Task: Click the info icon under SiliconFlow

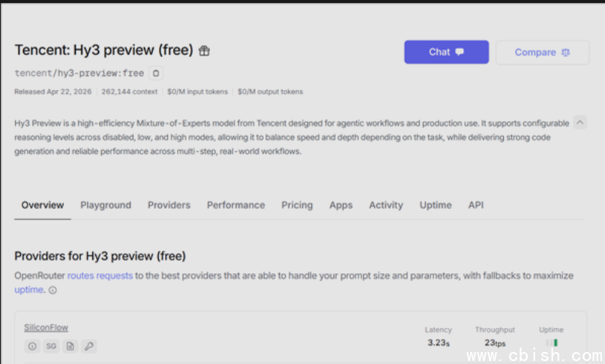Action: [31, 346]
